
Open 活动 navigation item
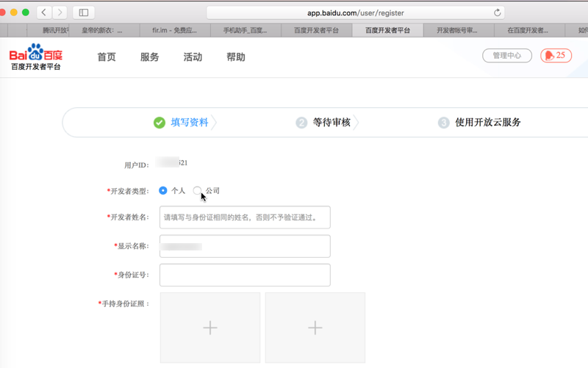point(193,57)
